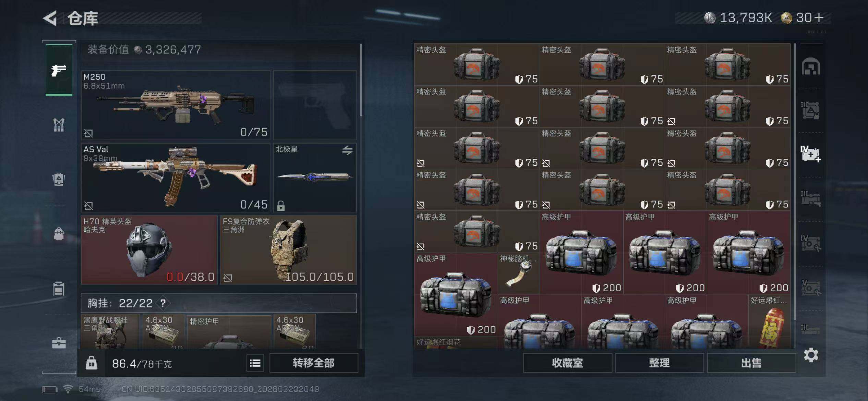This screenshot has width=868, height=401.
Task: Open the briefcase icon in left sidebar
Action: click(59, 343)
